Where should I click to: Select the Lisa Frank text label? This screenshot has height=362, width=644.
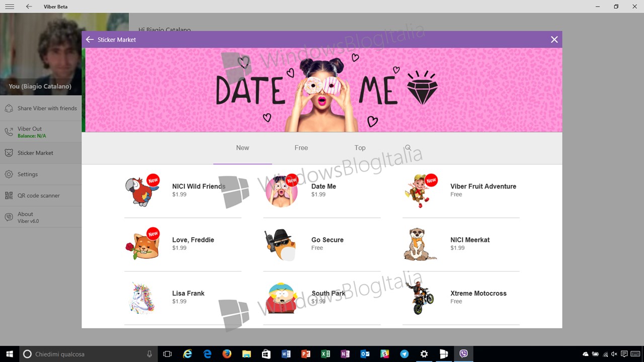188,293
